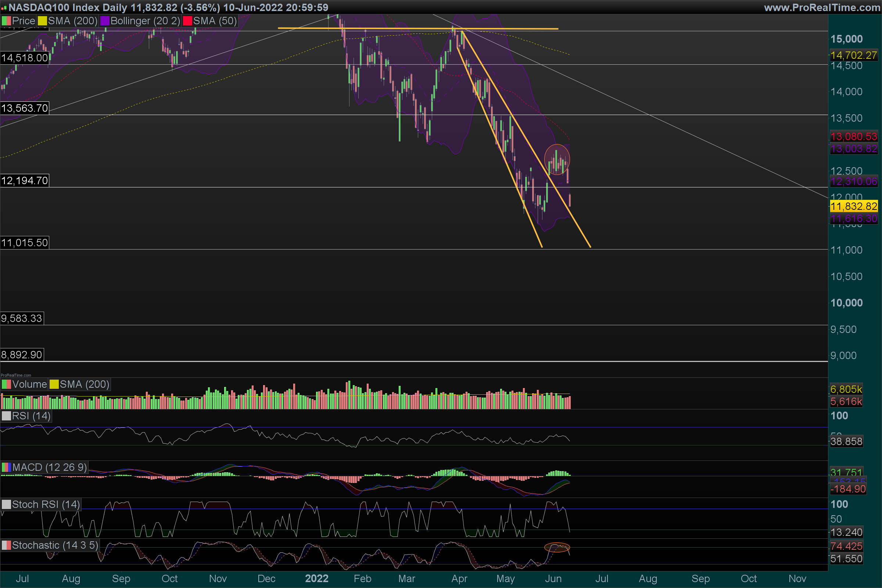Click the 14,702.27 SMA 200 value tag

pos(853,55)
